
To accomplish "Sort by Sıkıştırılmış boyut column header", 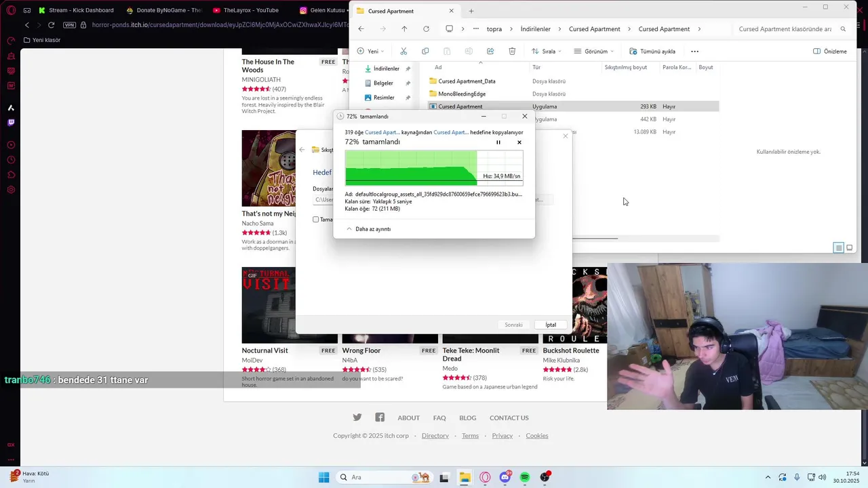I will click(x=625, y=68).
